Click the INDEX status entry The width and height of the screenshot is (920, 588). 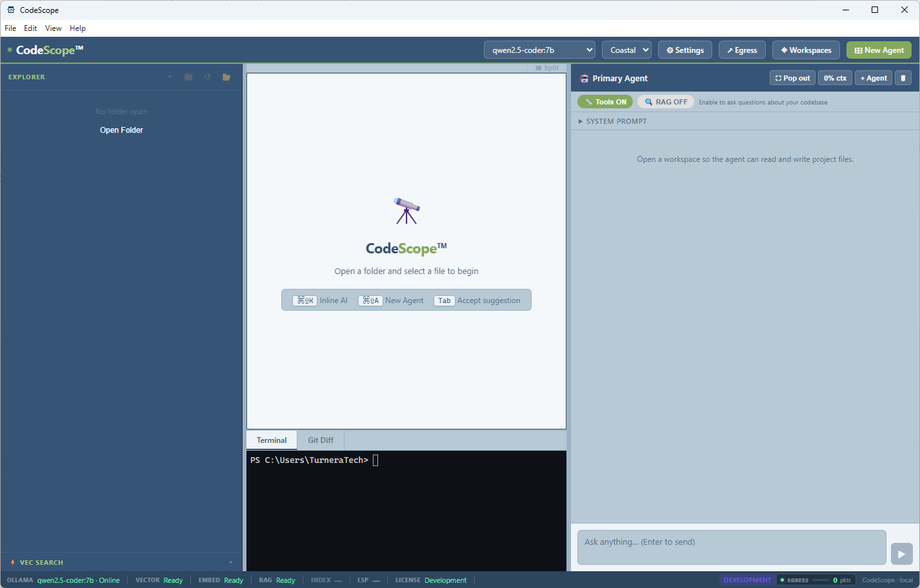pos(326,580)
